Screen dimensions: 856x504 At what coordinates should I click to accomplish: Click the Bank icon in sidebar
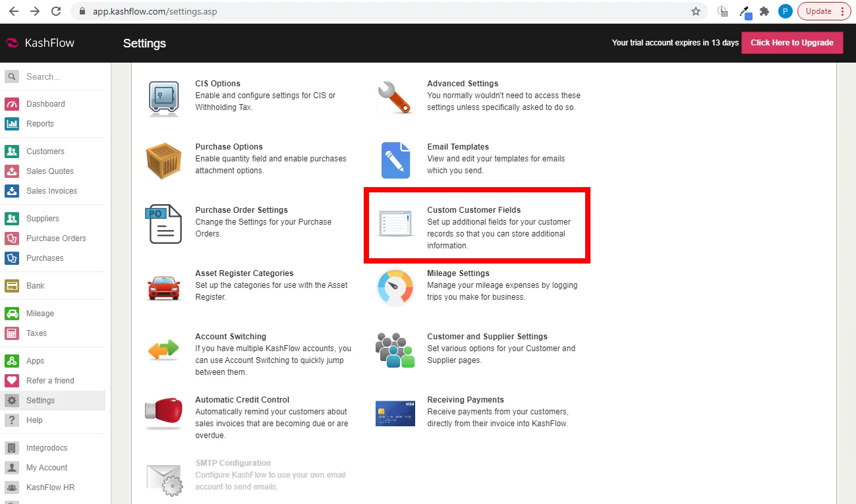tap(12, 286)
